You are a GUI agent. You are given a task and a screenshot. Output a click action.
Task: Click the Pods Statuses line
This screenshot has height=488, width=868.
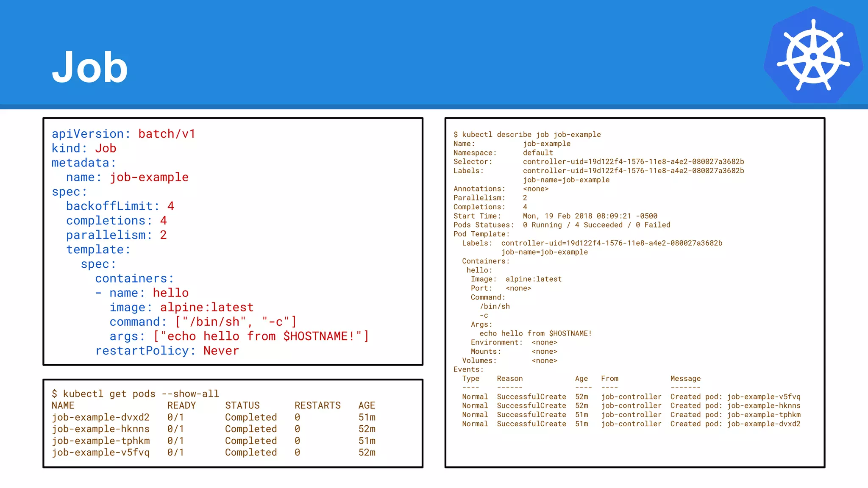(562, 225)
